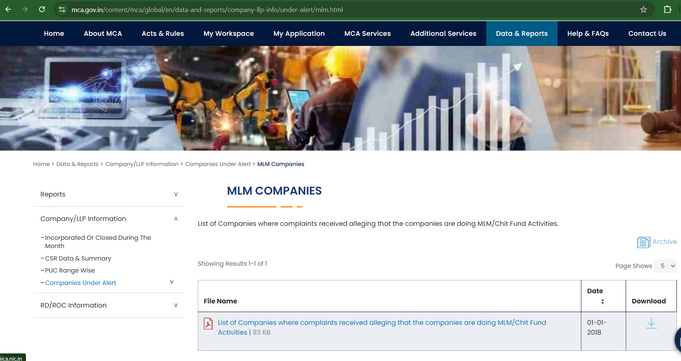Screen dimensions: 681x361
Task: Expand the Companies Under Alert chevron
Action: pyautogui.click(x=172, y=282)
